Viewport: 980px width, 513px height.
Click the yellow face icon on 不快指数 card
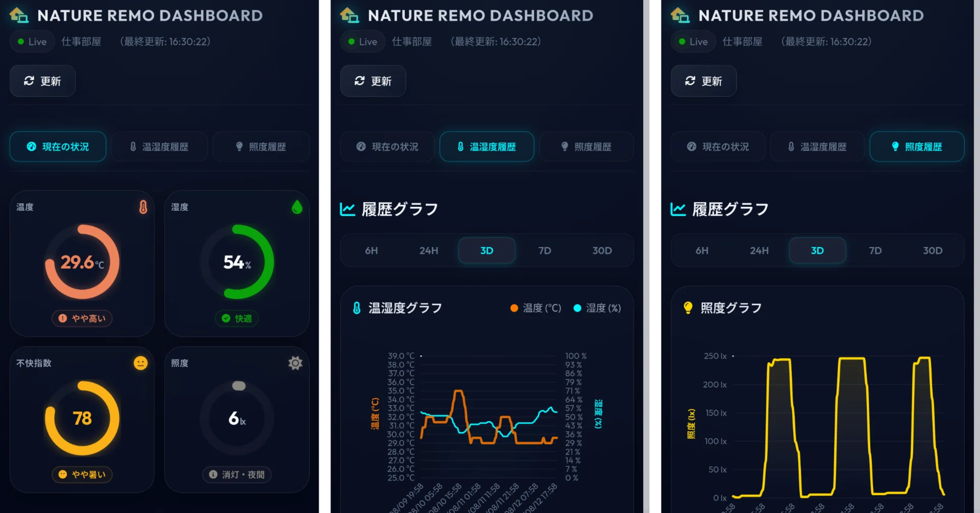coord(141,363)
